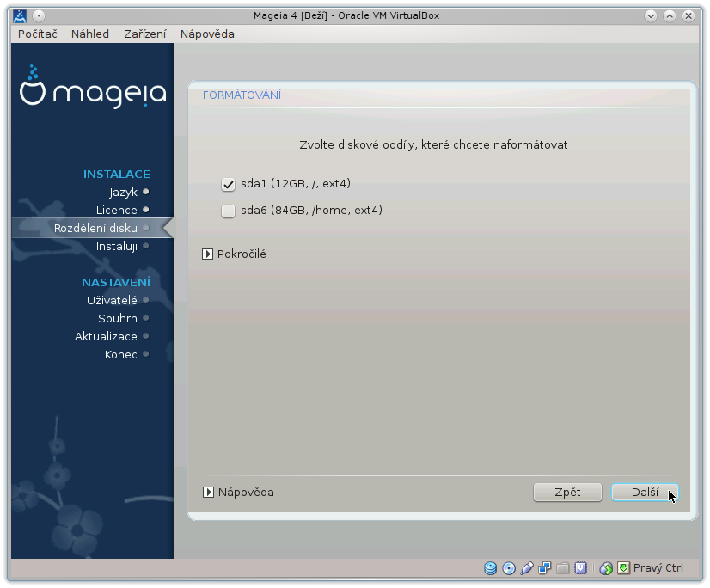Image resolution: width=710 pixels, height=588 pixels.
Task: Click the CPU virtualization chip icon
Action: coord(580,568)
